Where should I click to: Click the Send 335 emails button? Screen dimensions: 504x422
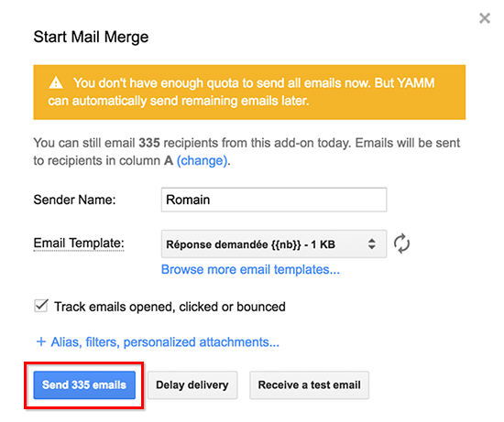(84, 384)
